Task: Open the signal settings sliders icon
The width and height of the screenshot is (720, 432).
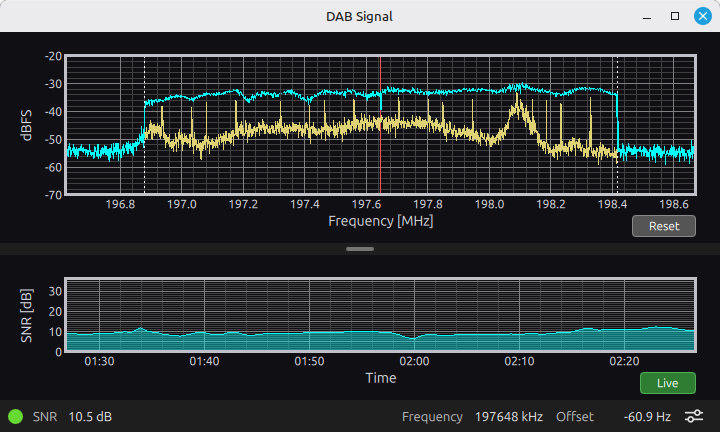Action: pos(694,416)
